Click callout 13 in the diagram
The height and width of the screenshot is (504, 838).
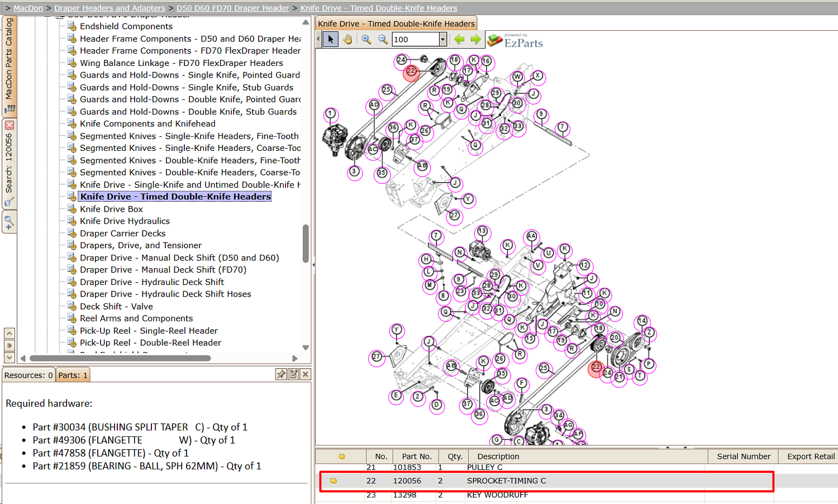[x=482, y=231]
